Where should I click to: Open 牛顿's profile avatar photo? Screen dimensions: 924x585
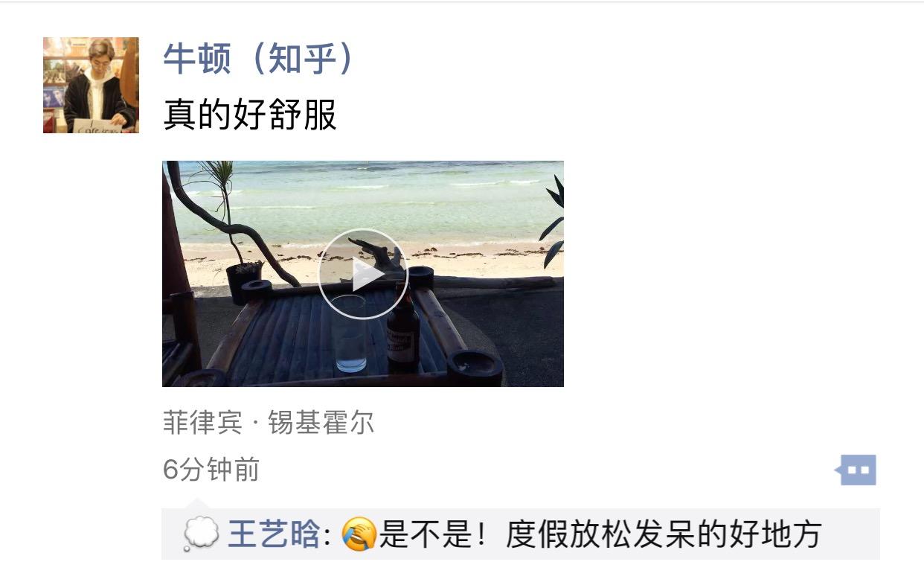[91, 85]
